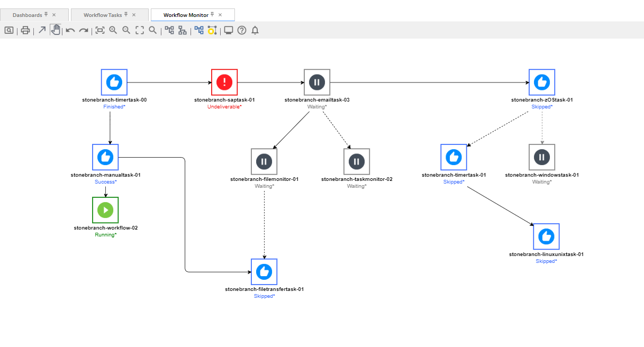Click the help question mark icon
Screen dimensions: 644x347
coord(242,31)
